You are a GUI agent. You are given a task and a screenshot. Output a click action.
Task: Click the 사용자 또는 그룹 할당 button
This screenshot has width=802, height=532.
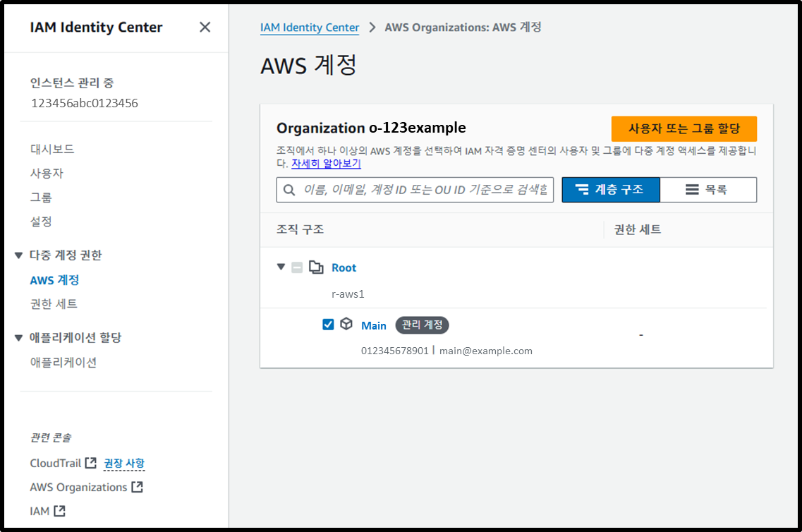(683, 129)
